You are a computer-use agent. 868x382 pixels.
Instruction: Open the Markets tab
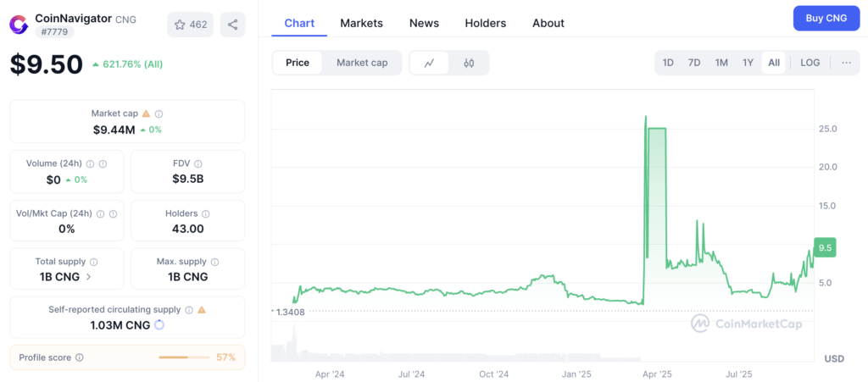tap(361, 23)
